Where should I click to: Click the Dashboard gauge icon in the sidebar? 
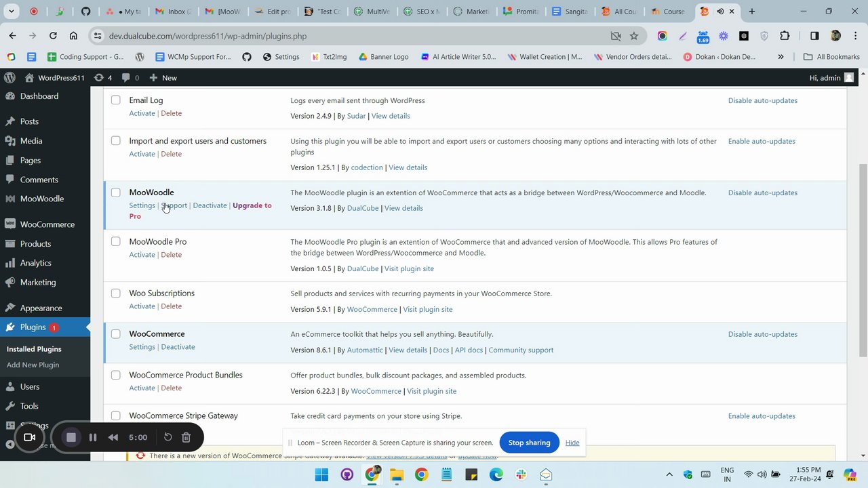(10, 96)
